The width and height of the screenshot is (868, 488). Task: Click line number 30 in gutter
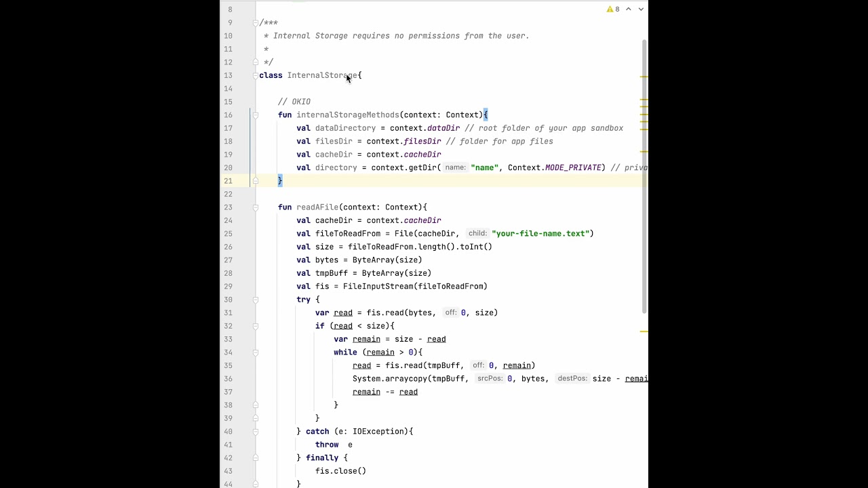(228, 300)
